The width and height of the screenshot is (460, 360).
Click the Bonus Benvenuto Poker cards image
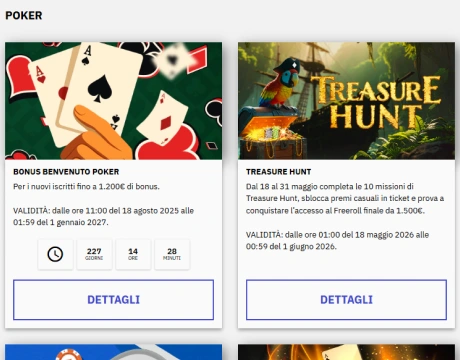click(113, 101)
